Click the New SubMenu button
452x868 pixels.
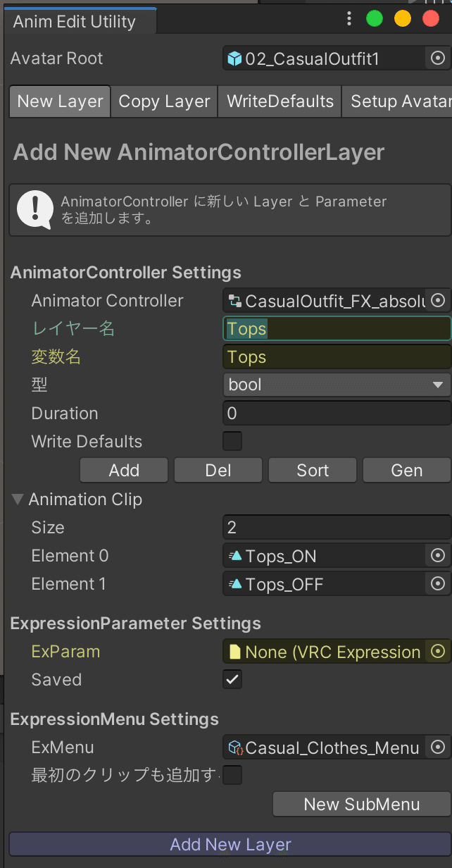[x=361, y=804]
